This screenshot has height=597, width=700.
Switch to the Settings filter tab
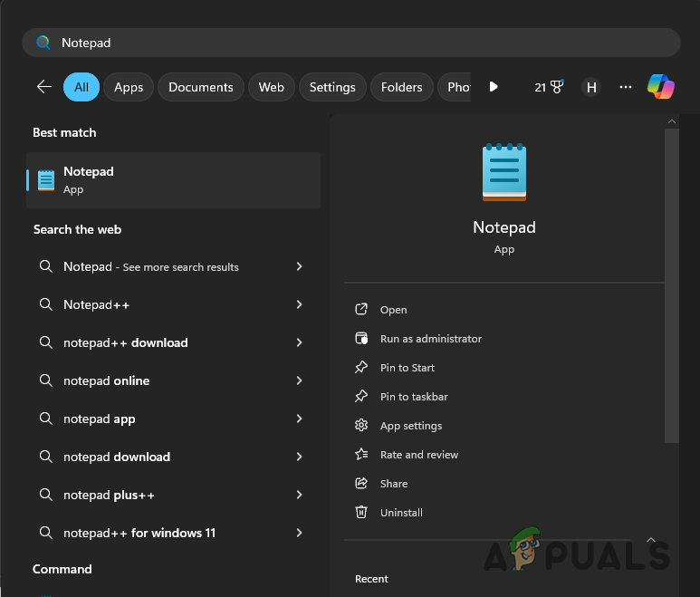click(x=332, y=87)
